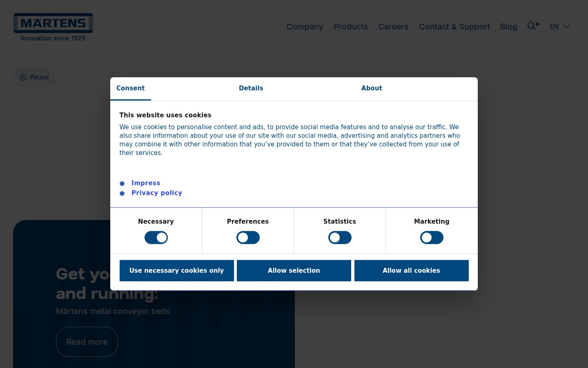Screen dimensions: 588x368
Task: Enable Marketing cookies toggle
Action: click(432, 238)
